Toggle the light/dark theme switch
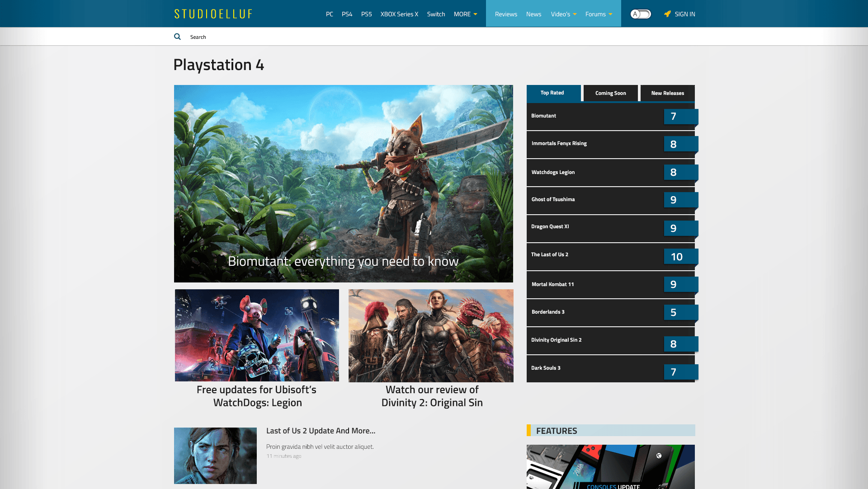Image resolution: width=868 pixels, height=489 pixels. click(641, 14)
